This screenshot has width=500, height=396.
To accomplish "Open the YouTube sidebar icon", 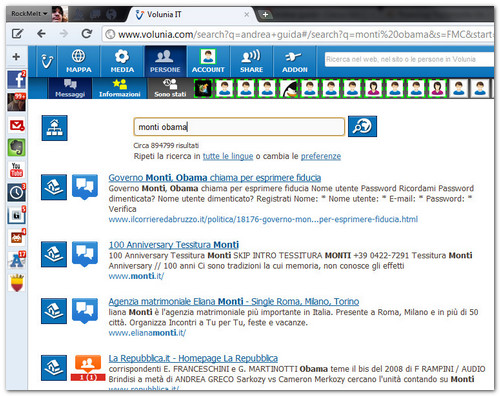I will 17,170.
